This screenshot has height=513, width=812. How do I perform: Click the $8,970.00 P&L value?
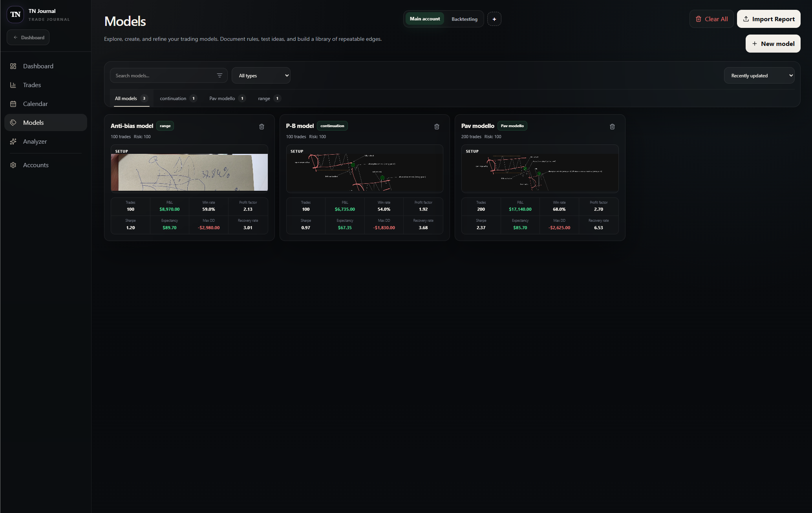point(170,209)
